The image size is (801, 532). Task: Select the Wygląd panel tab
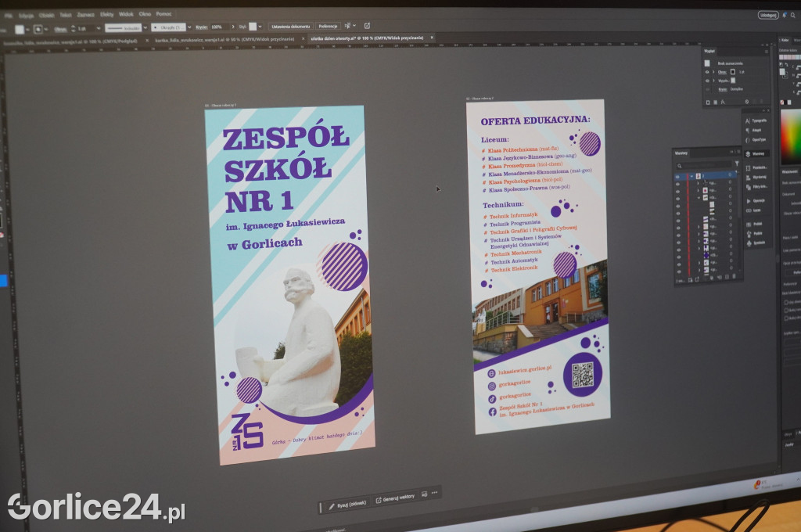pyautogui.click(x=709, y=51)
